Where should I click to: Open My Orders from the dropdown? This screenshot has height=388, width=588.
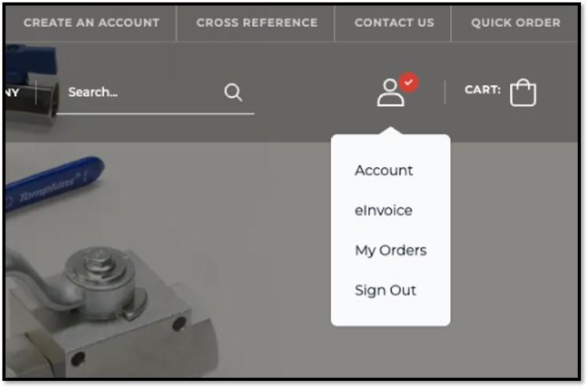391,251
